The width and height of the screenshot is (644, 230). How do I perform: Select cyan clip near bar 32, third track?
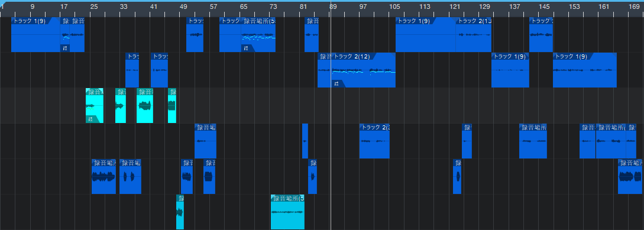tap(120, 106)
